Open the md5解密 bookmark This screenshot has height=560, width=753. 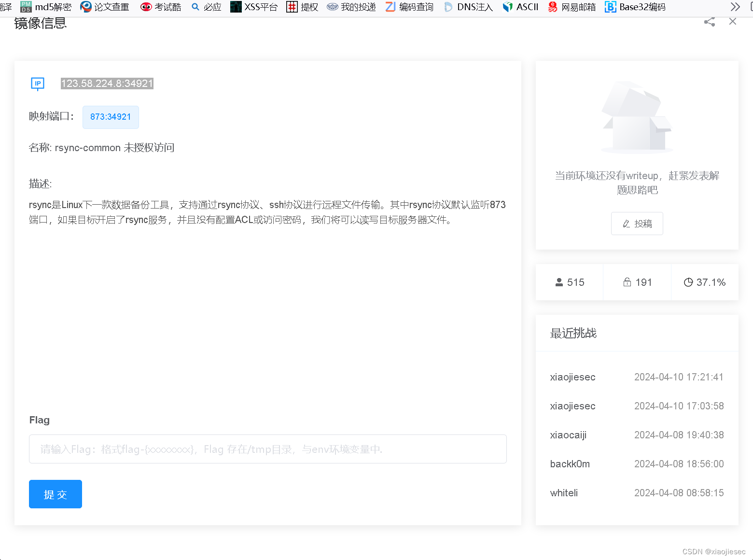click(x=53, y=7)
